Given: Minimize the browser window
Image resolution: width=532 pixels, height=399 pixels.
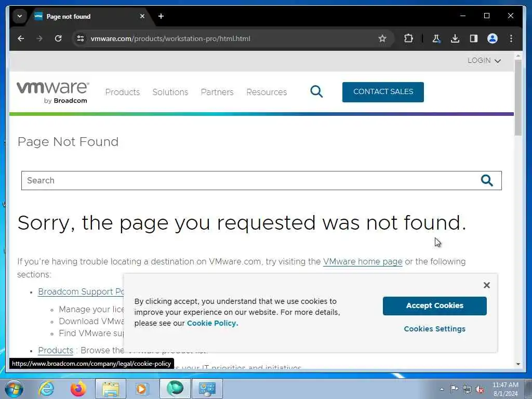Looking at the screenshot, I should coord(463,16).
